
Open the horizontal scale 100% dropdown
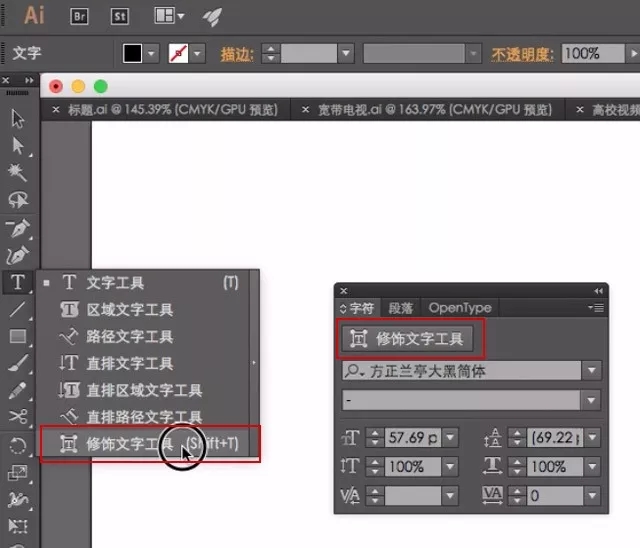[592, 466]
